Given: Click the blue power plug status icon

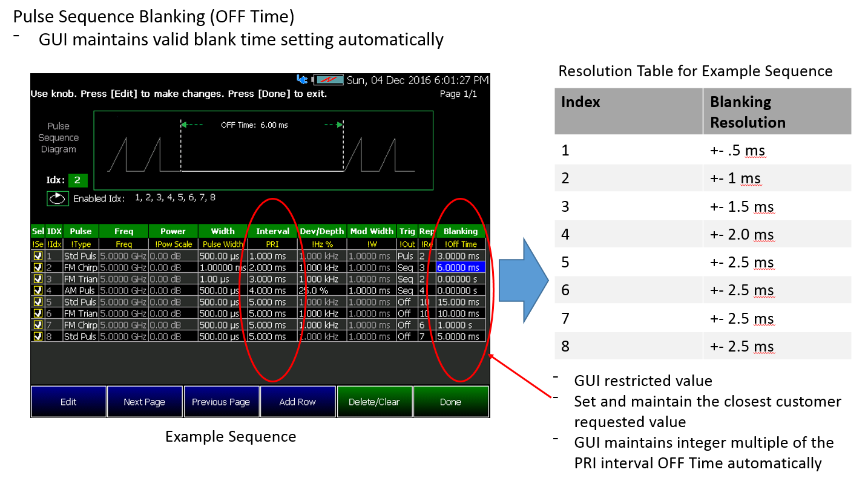Looking at the screenshot, I should coord(301,80).
